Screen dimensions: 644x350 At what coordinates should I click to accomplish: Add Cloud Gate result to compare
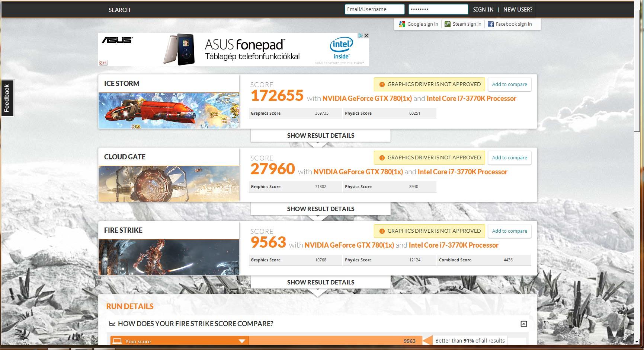click(509, 158)
